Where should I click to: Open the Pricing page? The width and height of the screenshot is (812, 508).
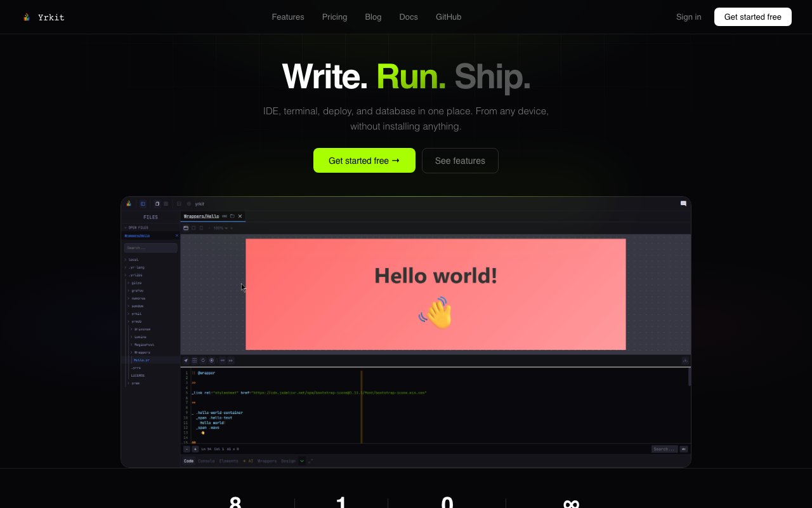[334, 17]
